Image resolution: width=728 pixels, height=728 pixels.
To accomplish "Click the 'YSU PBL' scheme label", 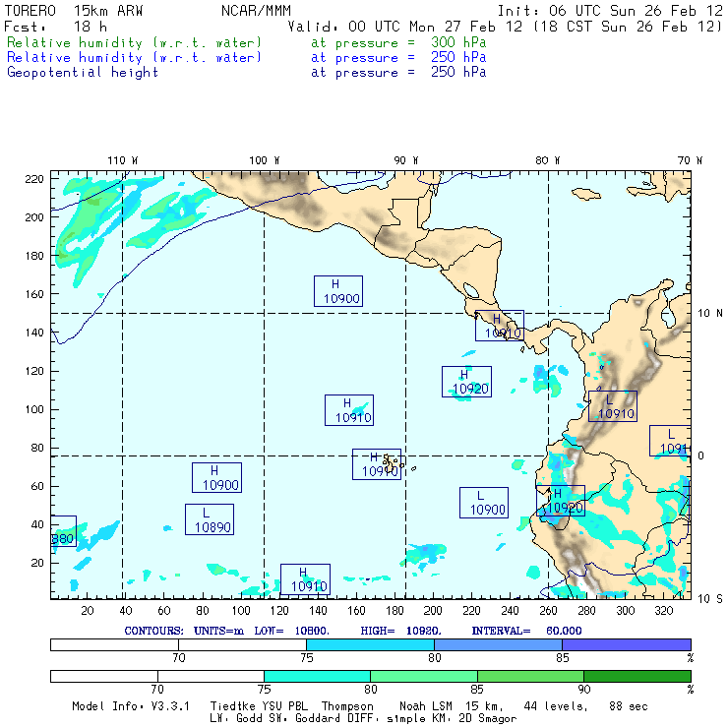I will click(x=284, y=706).
